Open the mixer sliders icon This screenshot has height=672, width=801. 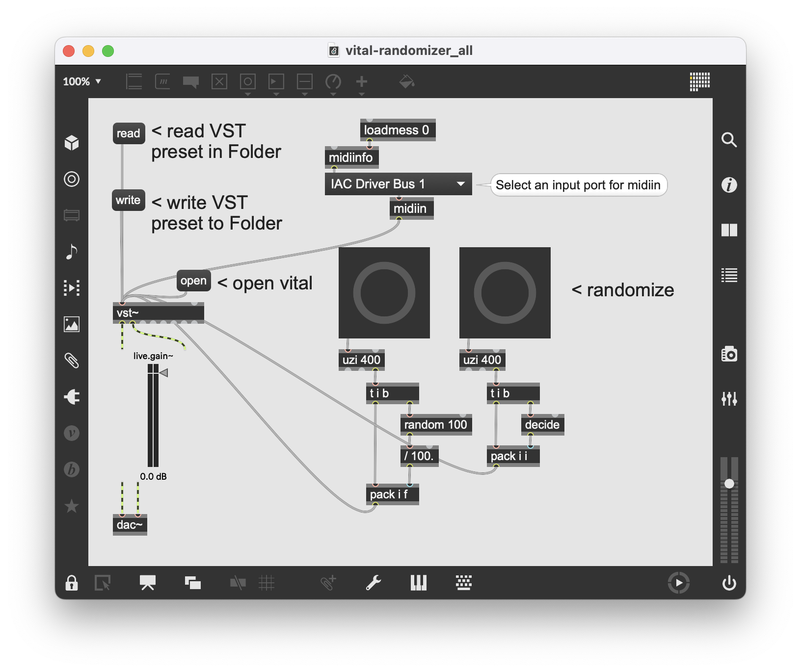point(729,398)
